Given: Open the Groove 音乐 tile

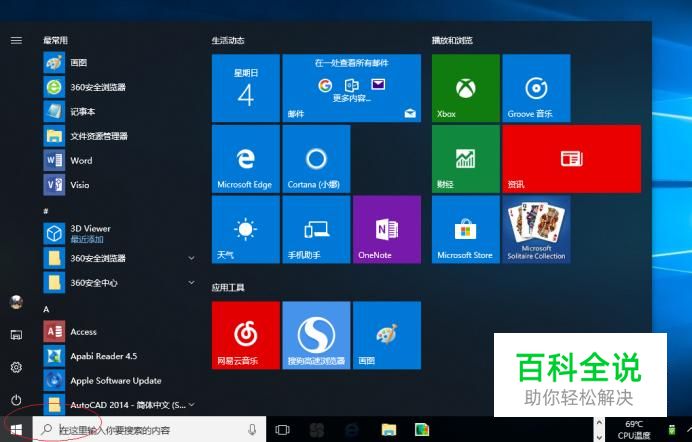Looking at the screenshot, I should click(x=536, y=88).
